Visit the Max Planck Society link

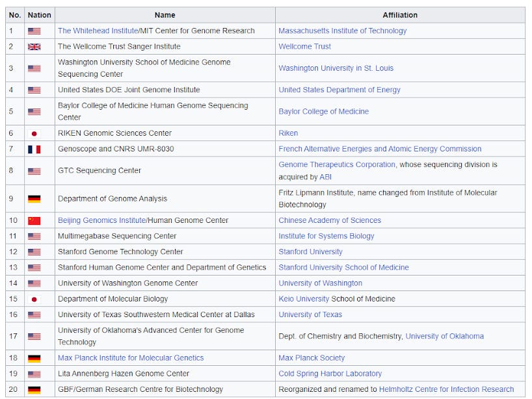[312, 358]
